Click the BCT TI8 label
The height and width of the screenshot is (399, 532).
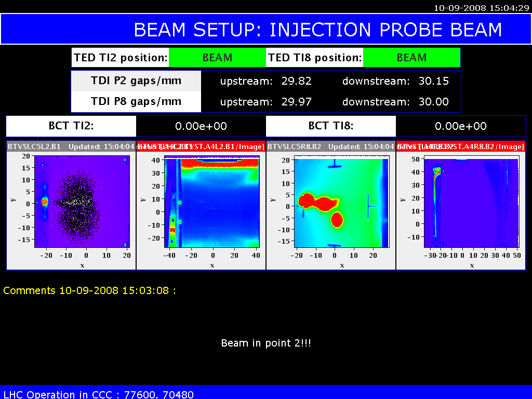coord(331,126)
